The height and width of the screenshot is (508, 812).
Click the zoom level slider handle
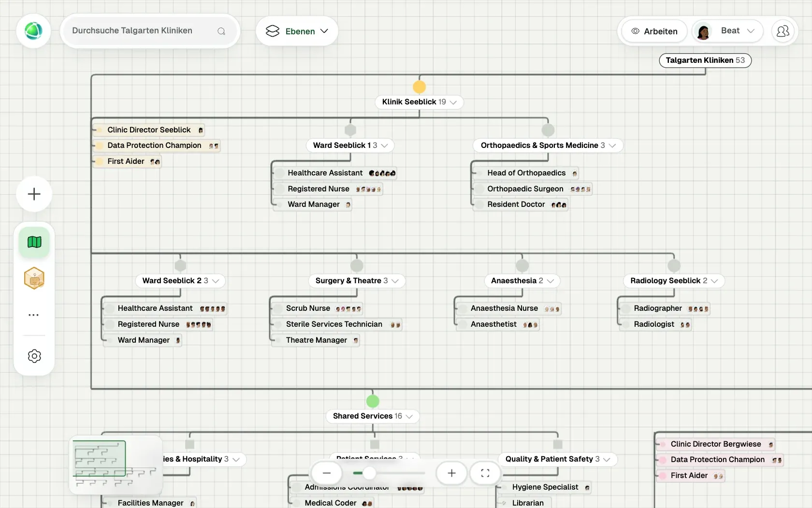(369, 473)
